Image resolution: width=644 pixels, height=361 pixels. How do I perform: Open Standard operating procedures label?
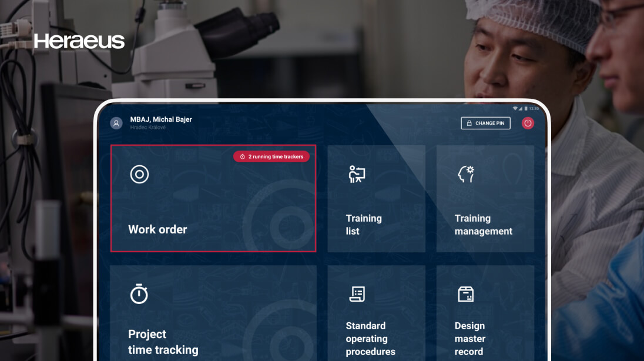[x=370, y=339]
